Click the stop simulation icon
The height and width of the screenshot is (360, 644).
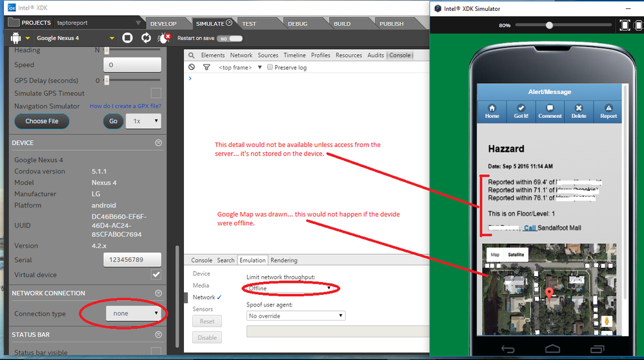[128, 38]
